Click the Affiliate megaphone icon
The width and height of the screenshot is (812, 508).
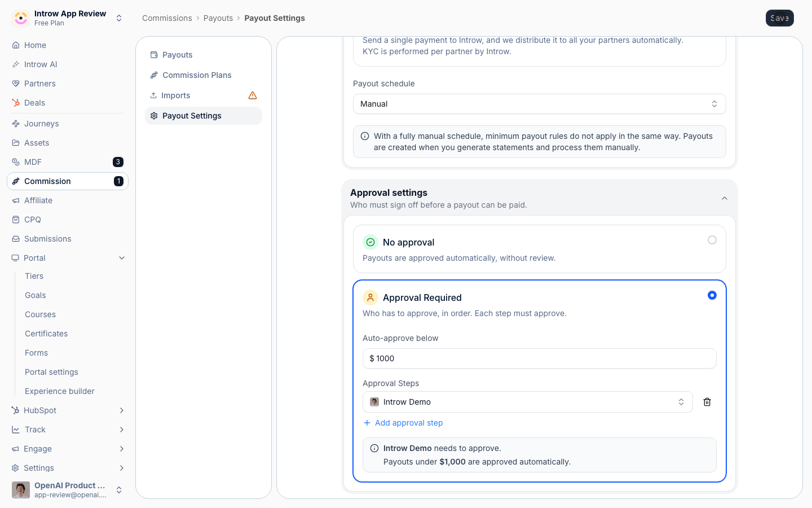tap(16, 200)
